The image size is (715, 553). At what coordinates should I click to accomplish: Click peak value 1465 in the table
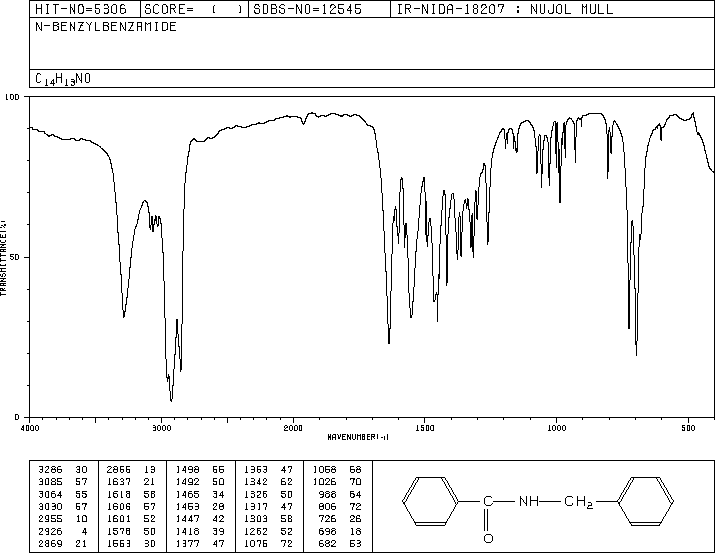(187, 494)
